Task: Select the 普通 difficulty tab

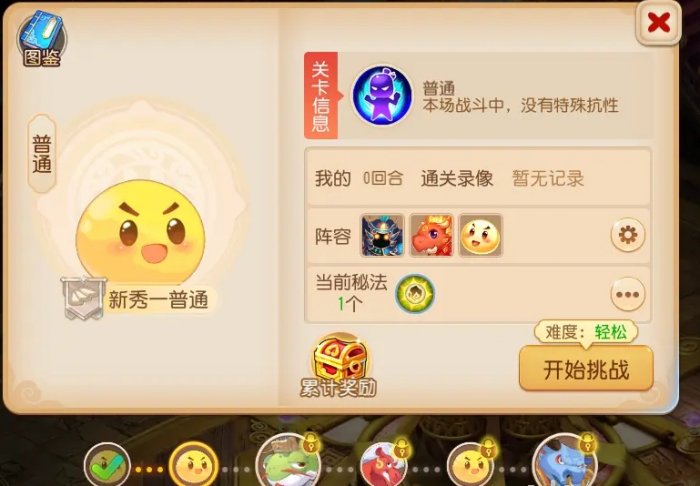Action: coord(42,154)
